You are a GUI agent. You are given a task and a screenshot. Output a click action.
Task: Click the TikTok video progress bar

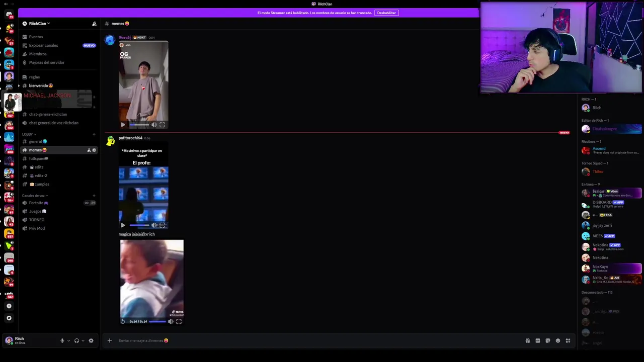(157, 321)
